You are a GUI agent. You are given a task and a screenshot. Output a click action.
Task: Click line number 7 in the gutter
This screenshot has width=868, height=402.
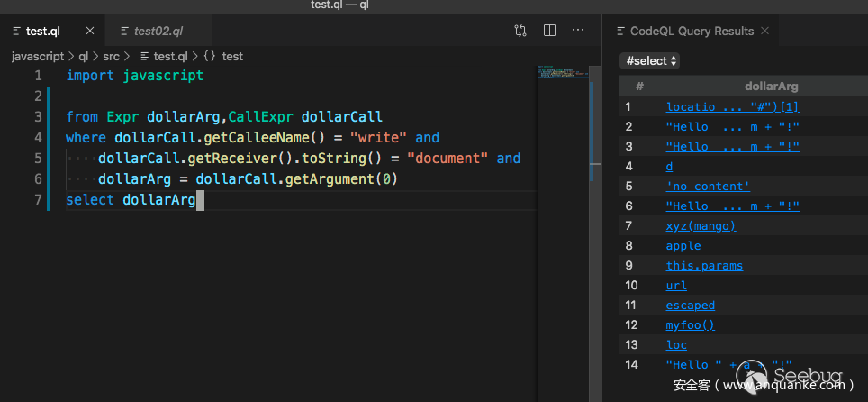pyautogui.click(x=38, y=199)
